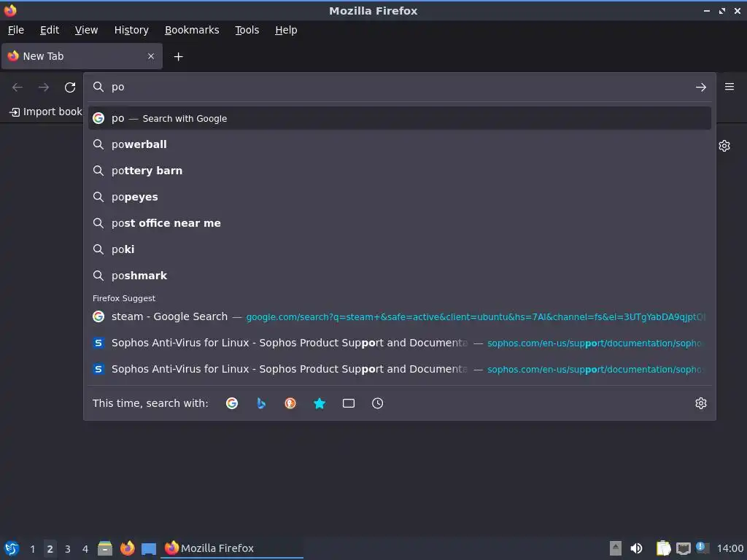The width and height of the screenshot is (747, 560).
Task: Click the Go arrow in the address bar
Action: [x=701, y=87]
